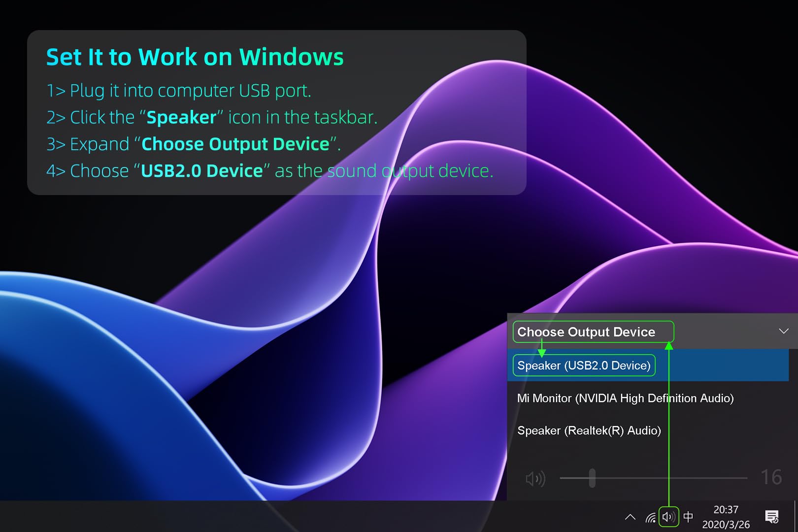Click the speaker icon in the taskbar

(668, 517)
